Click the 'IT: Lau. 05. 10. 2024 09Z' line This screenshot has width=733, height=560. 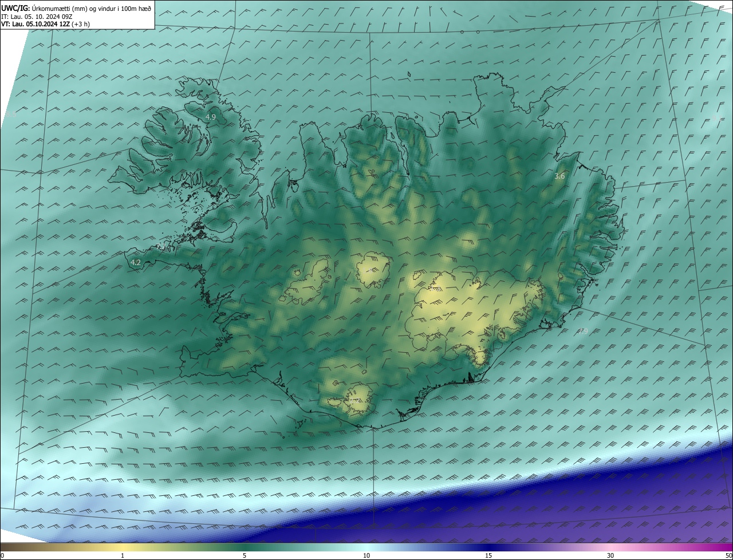point(37,17)
